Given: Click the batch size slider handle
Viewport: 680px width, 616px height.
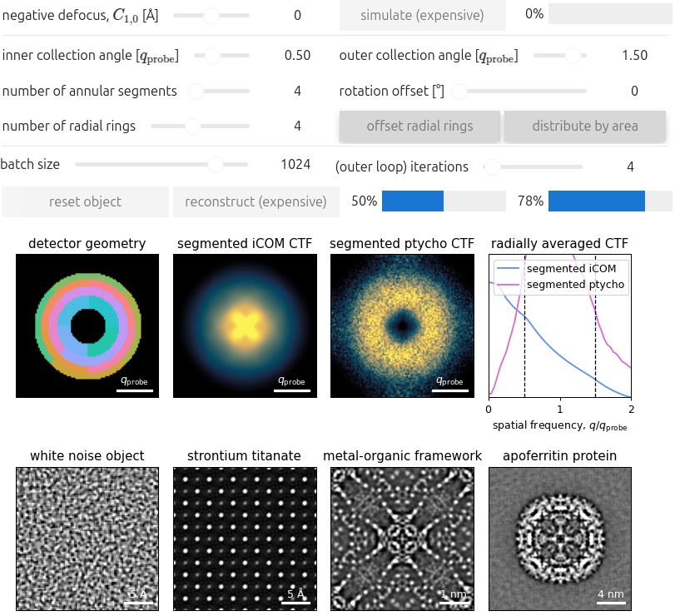Looking at the screenshot, I should pos(215,165).
